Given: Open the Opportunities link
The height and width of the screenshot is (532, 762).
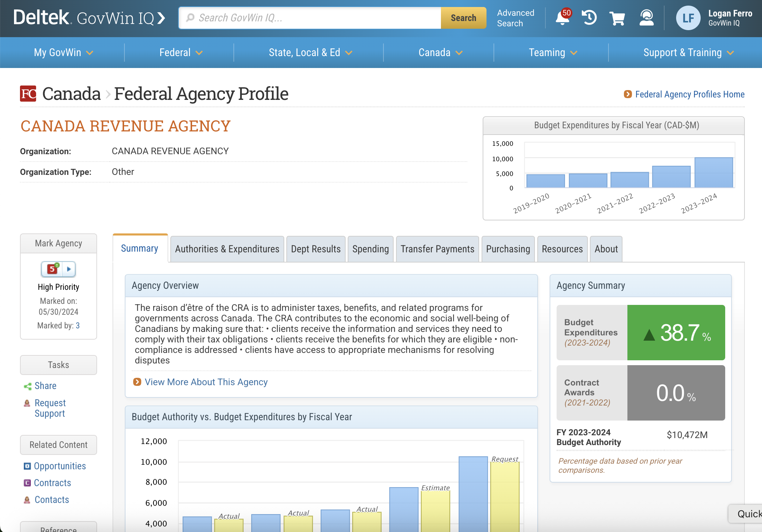Looking at the screenshot, I should pyautogui.click(x=60, y=466).
